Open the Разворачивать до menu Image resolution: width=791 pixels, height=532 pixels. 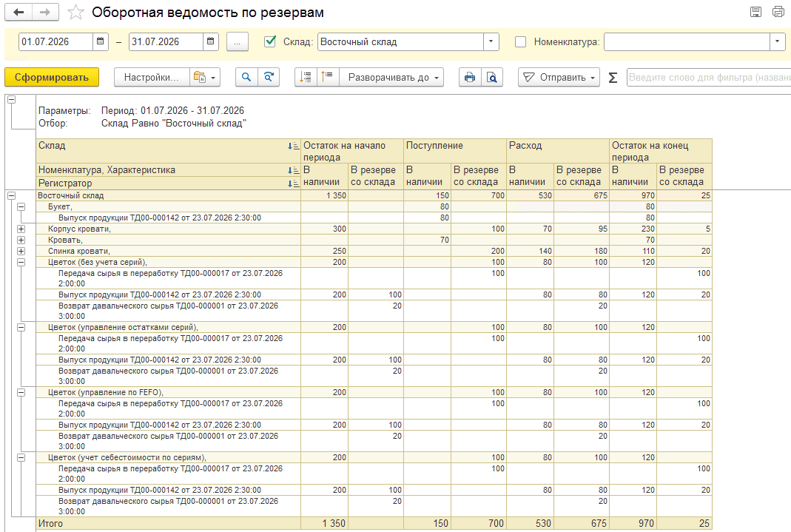pos(392,77)
